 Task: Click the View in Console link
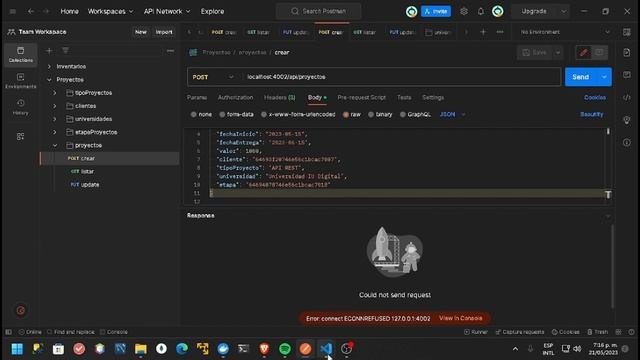(x=460, y=318)
